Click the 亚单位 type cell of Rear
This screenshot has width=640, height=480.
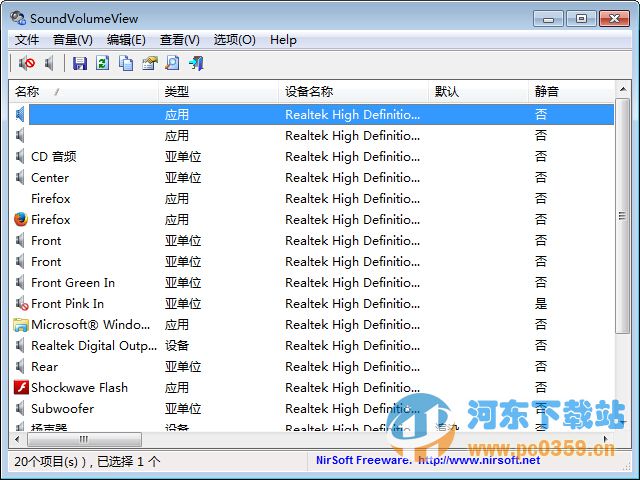click(x=183, y=367)
